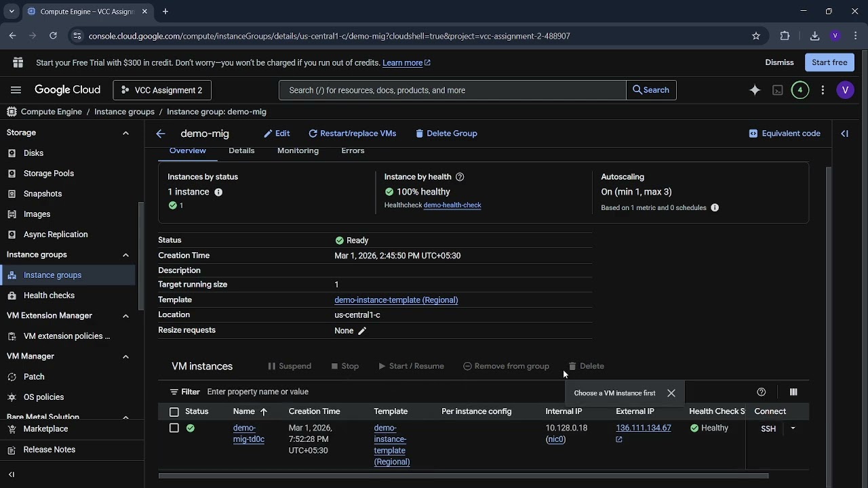Open the Chrome tab search dropdown

(12, 12)
